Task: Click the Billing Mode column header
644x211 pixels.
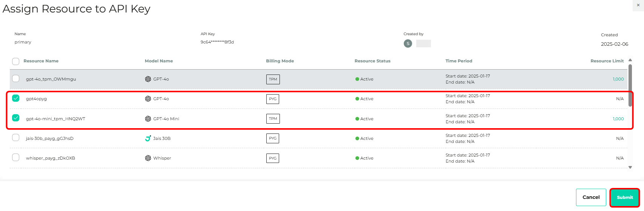Action: point(280,61)
